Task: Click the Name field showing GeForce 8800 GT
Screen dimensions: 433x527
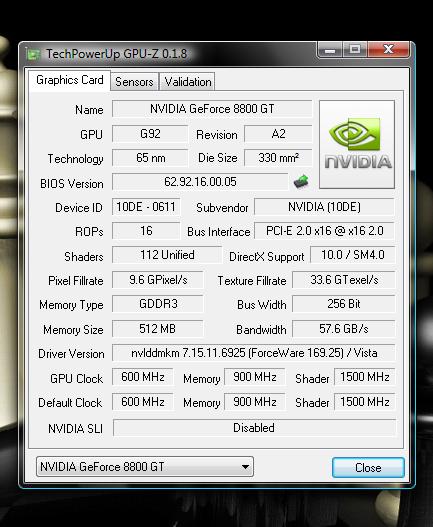Action: (x=212, y=109)
